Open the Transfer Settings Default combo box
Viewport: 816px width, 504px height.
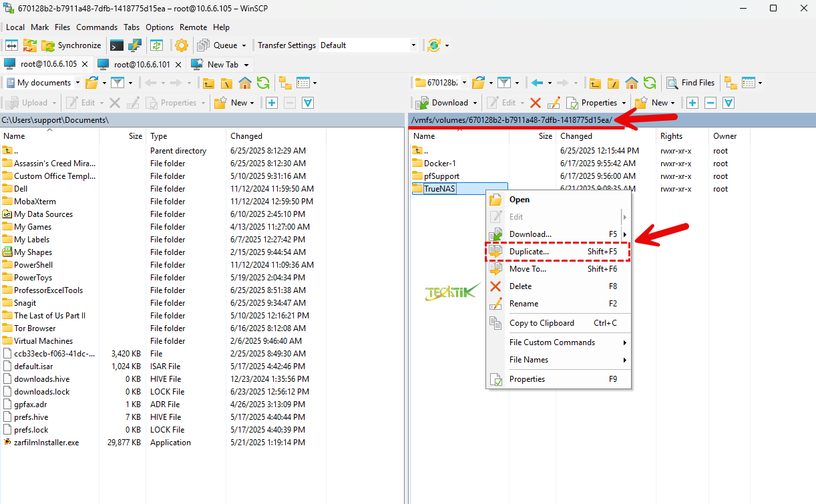point(368,45)
